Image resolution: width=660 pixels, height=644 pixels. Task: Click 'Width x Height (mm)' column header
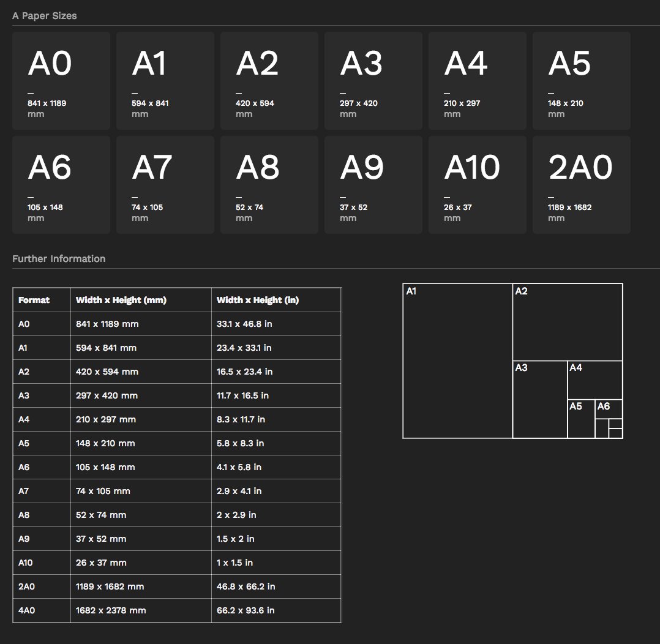click(141, 300)
